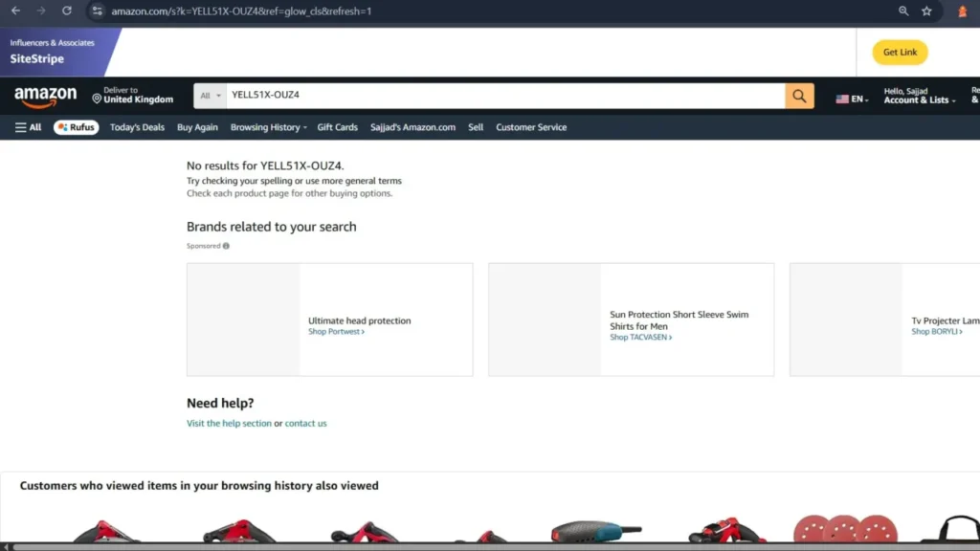Open Ultimate head protection brand card image
The image size is (980, 551).
point(243,320)
